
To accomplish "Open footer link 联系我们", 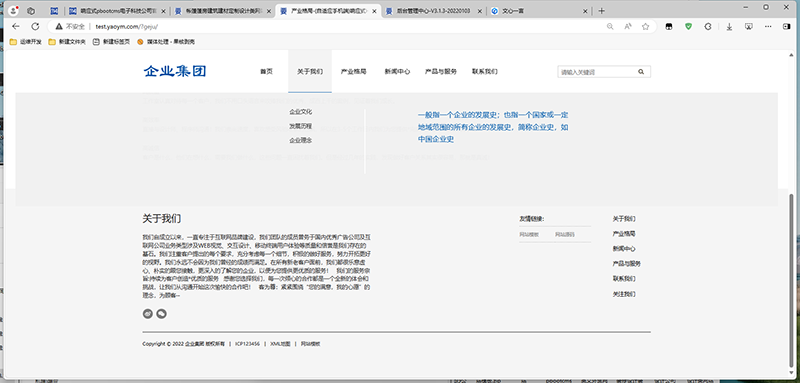I will click(624, 279).
